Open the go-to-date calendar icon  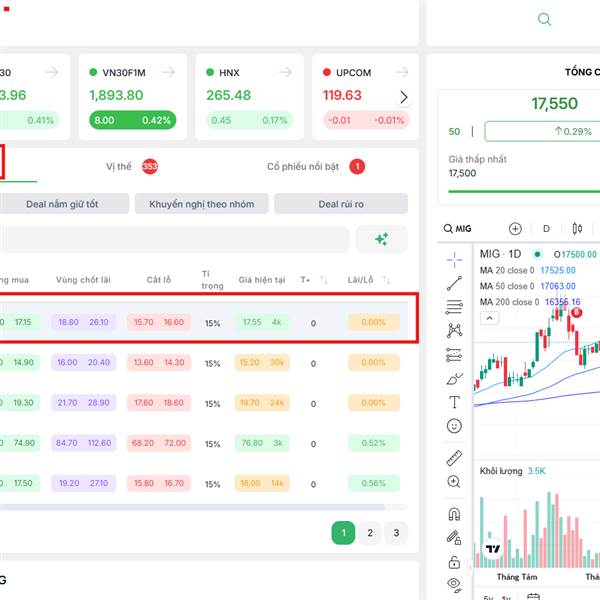[x=533, y=597]
